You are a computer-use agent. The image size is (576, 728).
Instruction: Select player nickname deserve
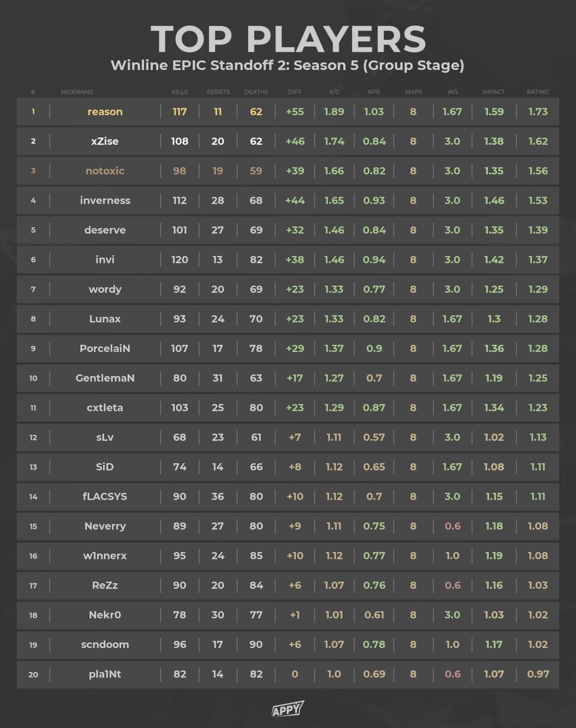coord(105,230)
